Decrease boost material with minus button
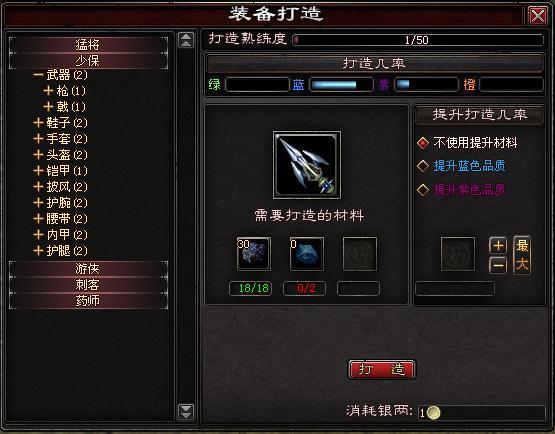 click(x=498, y=265)
